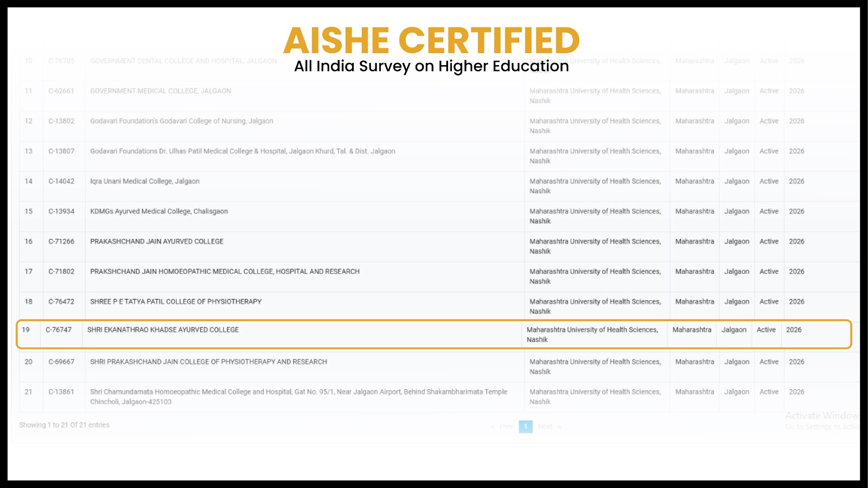Click the AISHE CERTIFIED heading

[x=432, y=40]
